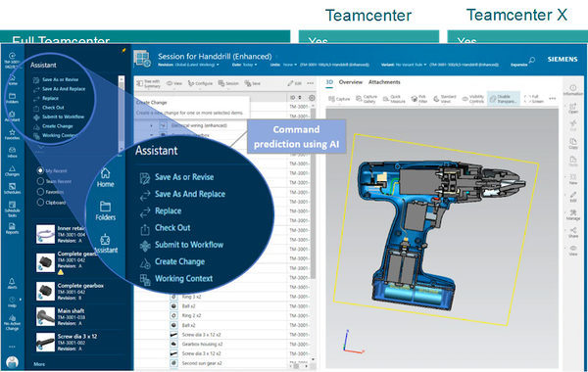Open table column settings gear
This screenshot has width=588, height=372.
312,98
